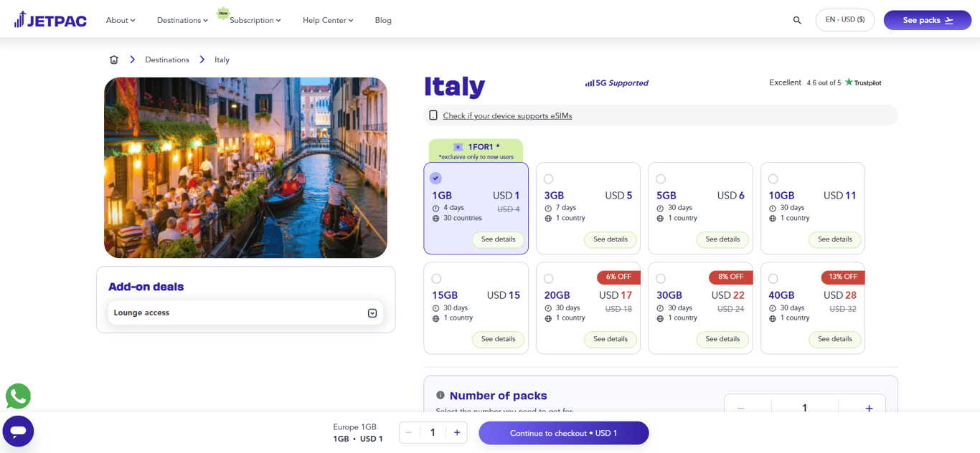
Task: Choose the 20GB pack radio button
Action: [x=549, y=278]
